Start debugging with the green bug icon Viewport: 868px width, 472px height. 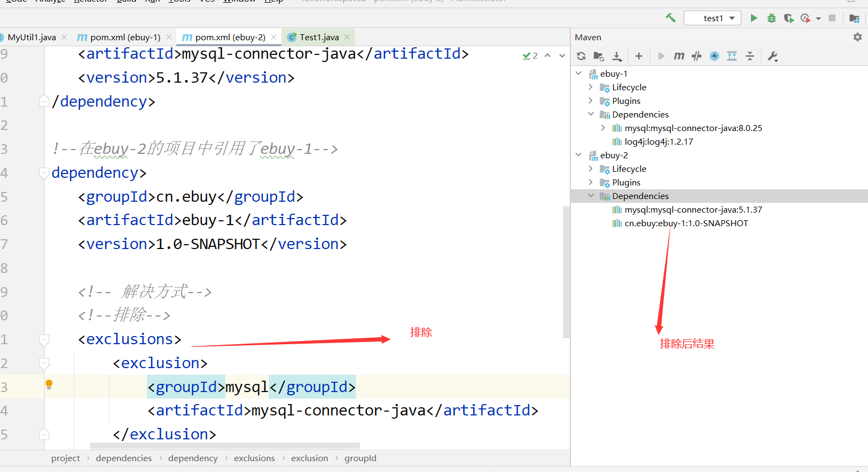tap(771, 18)
